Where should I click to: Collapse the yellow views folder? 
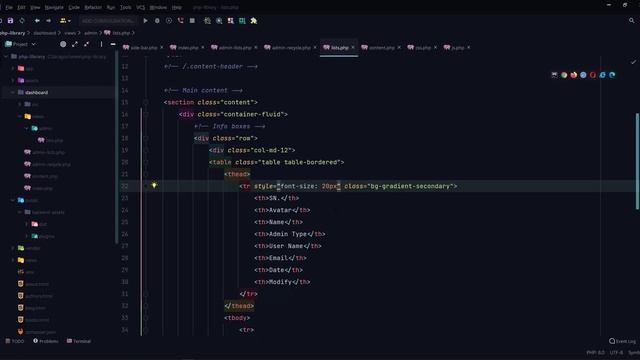coord(20,116)
